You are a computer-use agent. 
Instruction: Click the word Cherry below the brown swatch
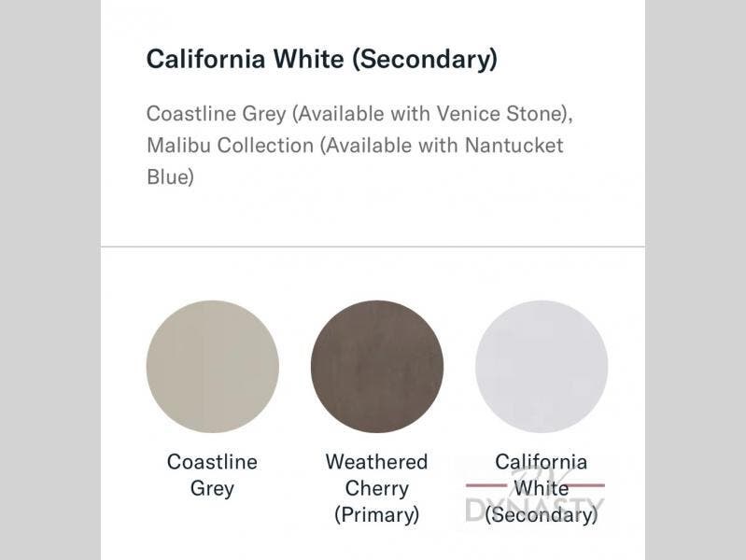point(377,489)
